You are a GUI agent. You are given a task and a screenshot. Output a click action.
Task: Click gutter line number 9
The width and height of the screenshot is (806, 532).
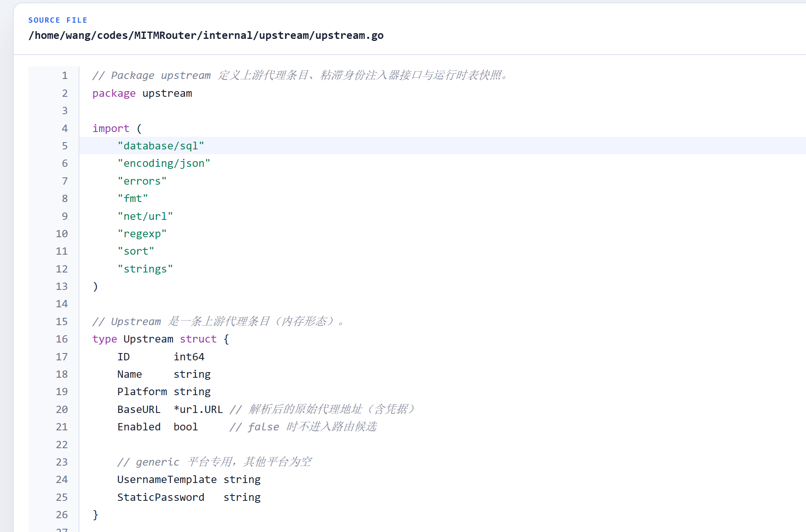click(65, 216)
